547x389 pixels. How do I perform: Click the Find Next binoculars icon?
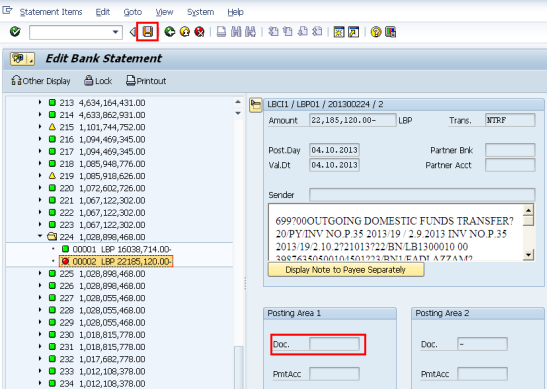point(250,32)
